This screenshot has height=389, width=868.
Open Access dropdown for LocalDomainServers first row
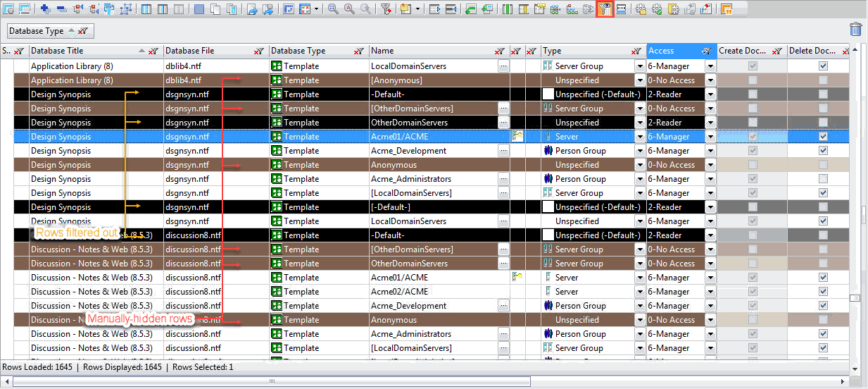[710, 66]
